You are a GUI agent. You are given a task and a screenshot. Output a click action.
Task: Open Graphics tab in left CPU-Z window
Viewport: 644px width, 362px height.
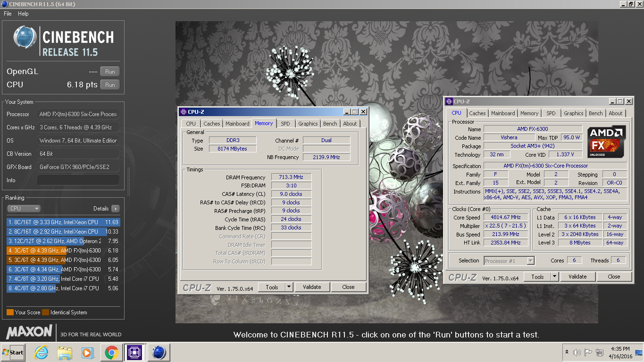tap(308, 124)
